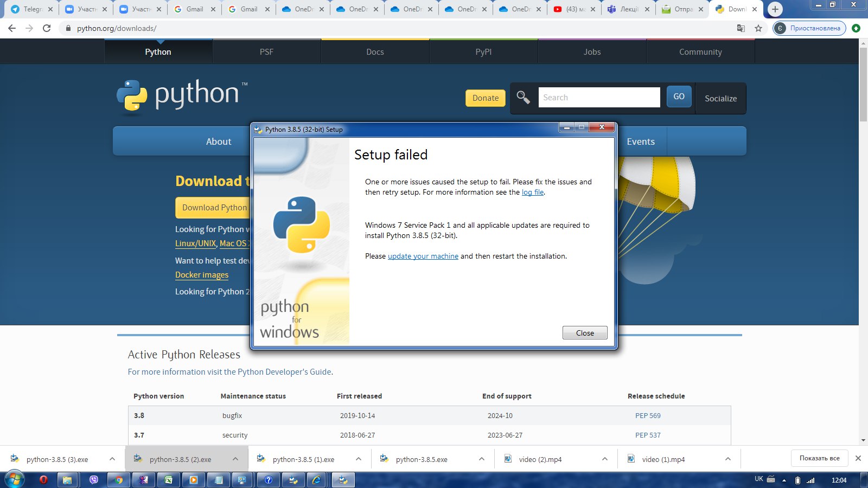Viewport: 868px width, 488px height.
Task: Open the PSF top navigation tab
Action: coord(266,52)
